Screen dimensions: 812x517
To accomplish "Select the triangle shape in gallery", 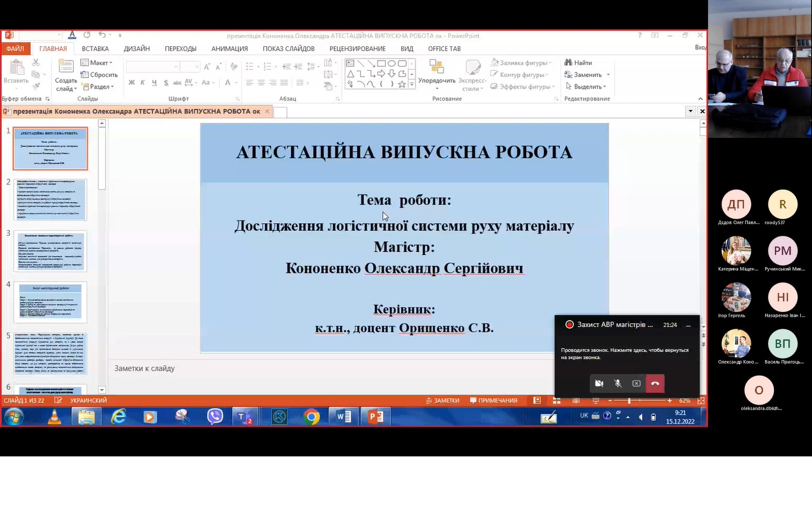I will [x=350, y=74].
